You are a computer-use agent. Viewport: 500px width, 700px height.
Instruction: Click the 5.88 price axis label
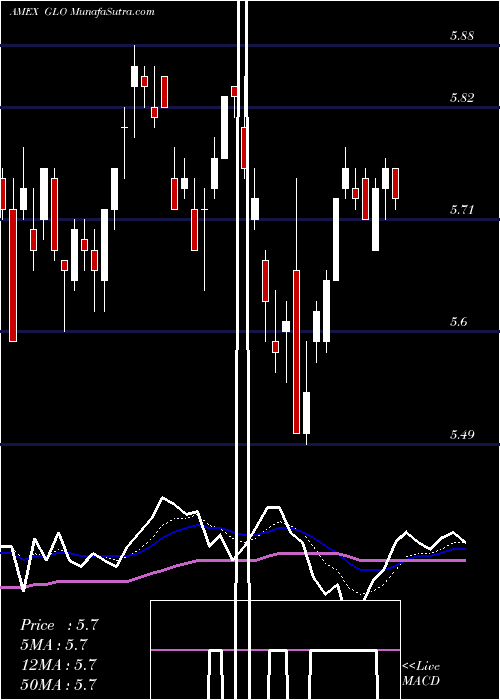click(462, 35)
